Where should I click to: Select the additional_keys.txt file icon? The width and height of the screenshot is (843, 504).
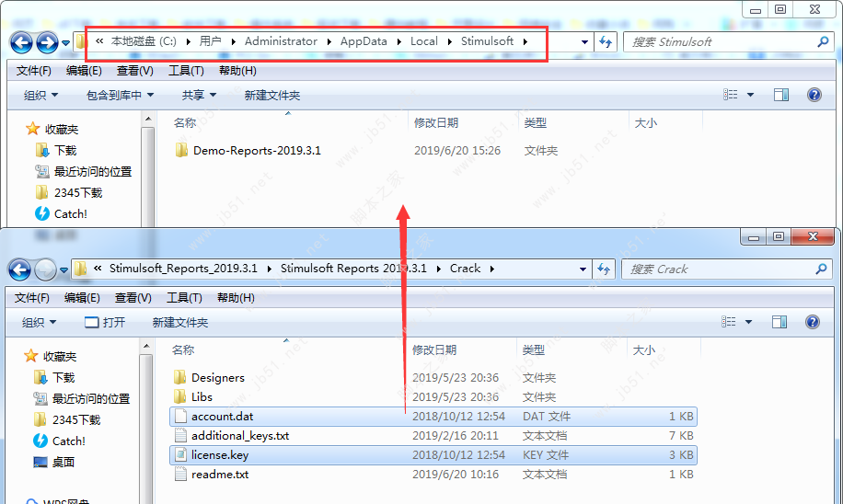pos(180,435)
